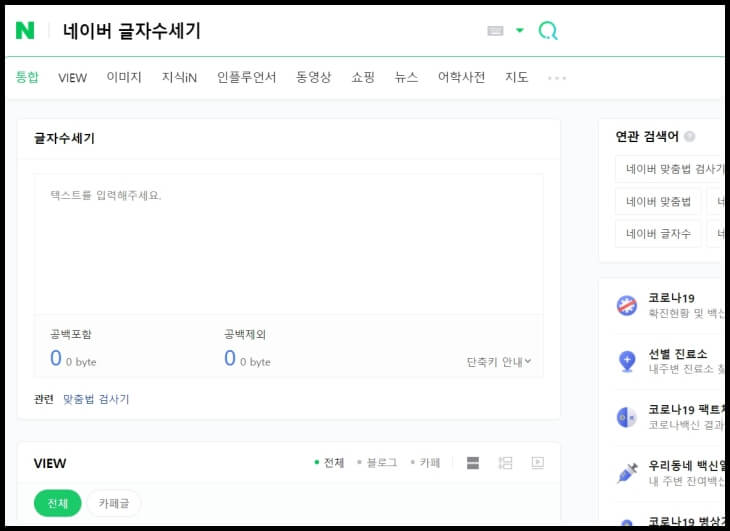730x531 pixels.
Task: Select 전체 filter in VIEW header
Action: tap(329, 463)
